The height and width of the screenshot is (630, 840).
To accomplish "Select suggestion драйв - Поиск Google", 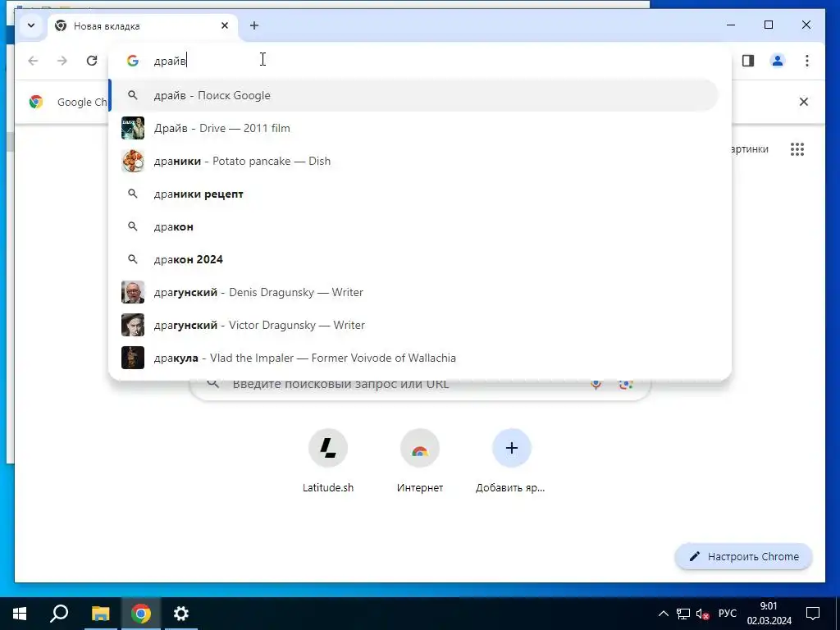I will (413, 95).
